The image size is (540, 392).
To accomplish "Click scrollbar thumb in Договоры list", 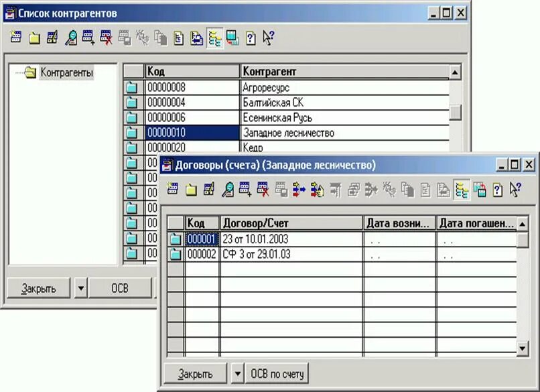I will pos(523,240).
